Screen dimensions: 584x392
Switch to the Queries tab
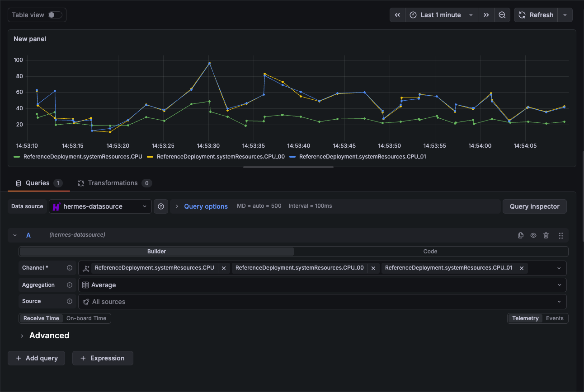point(39,183)
